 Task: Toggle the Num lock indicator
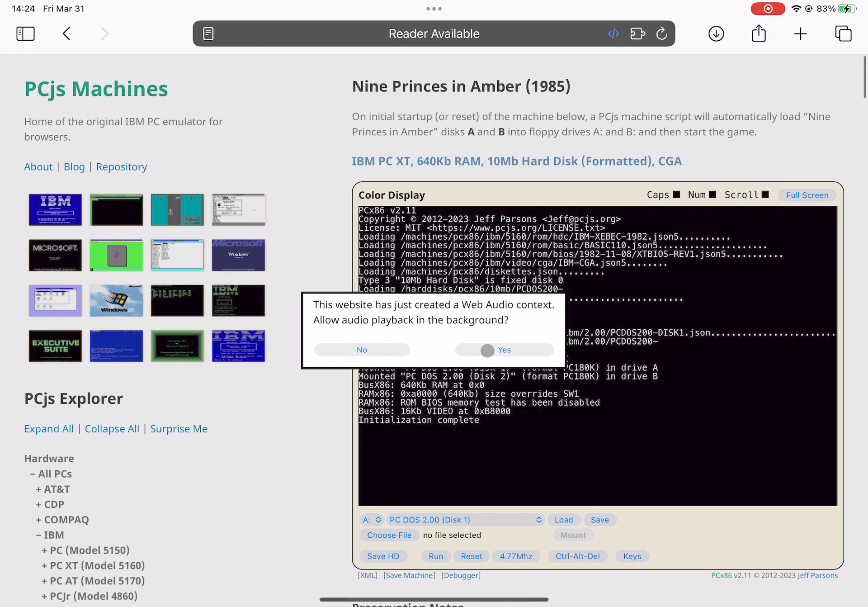pyautogui.click(x=712, y=194)
